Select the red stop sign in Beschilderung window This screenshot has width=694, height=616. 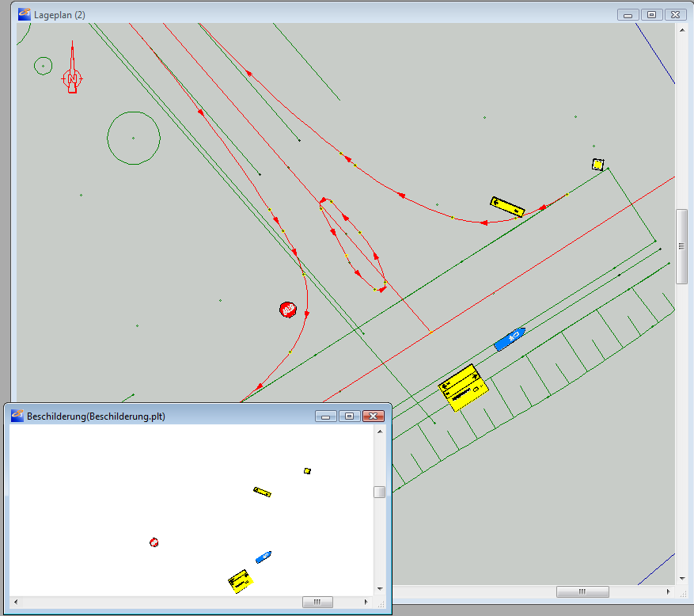(154, 542)
